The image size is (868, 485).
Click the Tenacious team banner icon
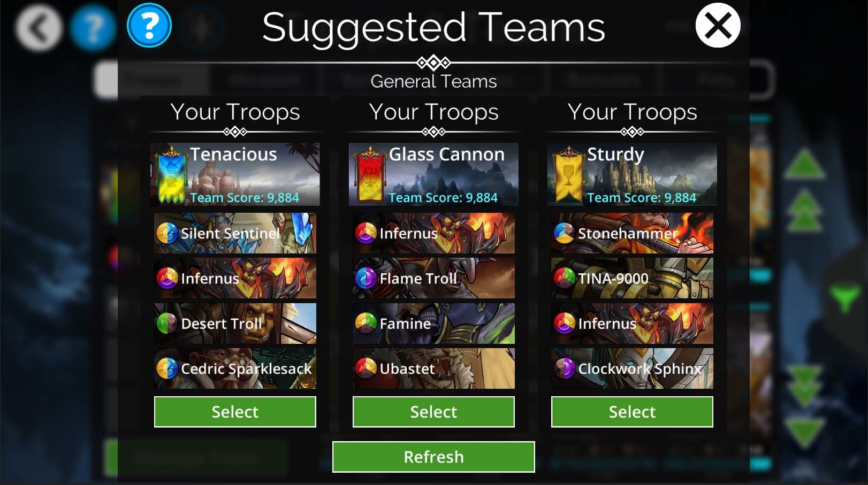(x=171, y=175)
